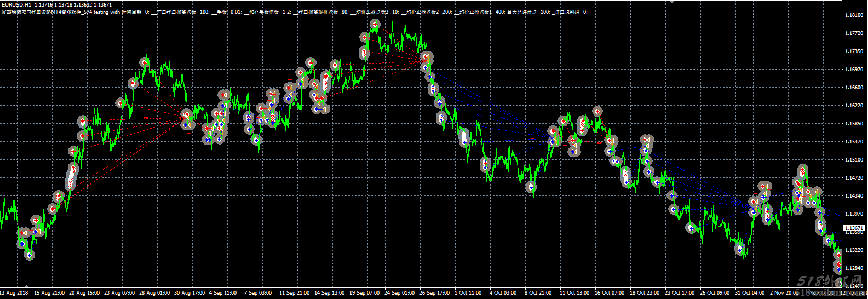
Task: Click the 1.18100 price level on the scale
Action: tap(854, 15)
